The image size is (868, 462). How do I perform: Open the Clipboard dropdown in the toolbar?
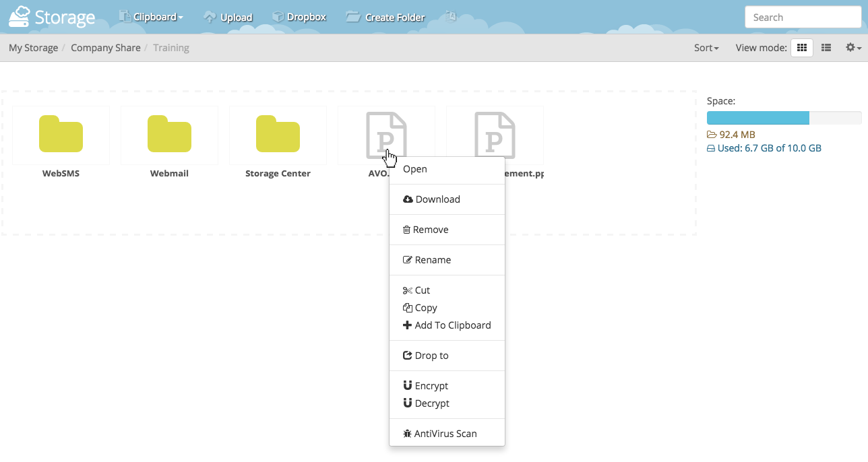[151, 17]
